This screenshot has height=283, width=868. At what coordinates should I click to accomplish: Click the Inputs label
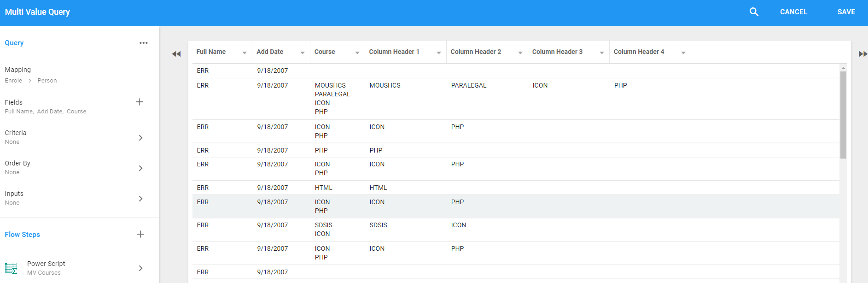pyautogui.click(x=14, y=194)
